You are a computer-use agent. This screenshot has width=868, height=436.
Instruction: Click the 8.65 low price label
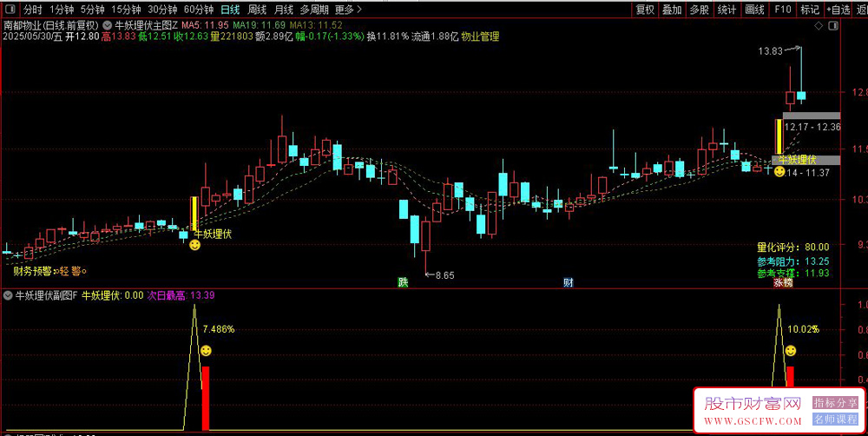tap(444, 274)
